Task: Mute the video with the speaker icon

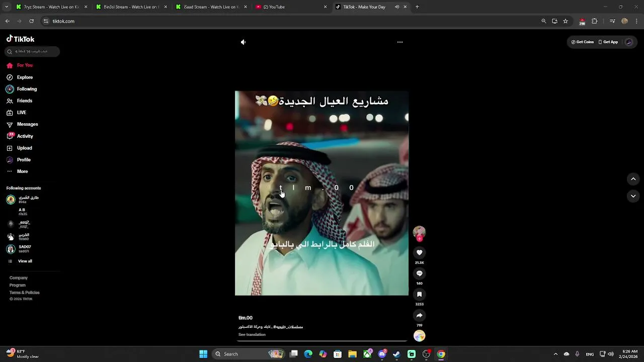Action: (x=243, y=42)
